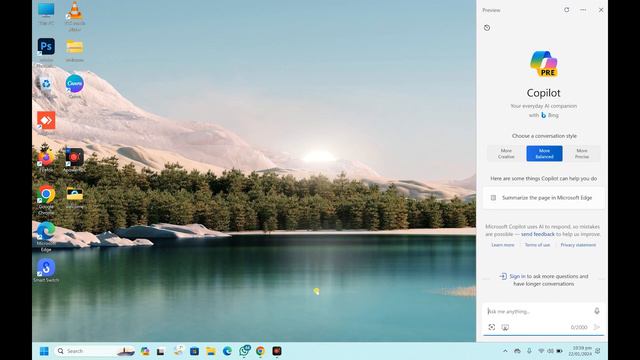The image size is (640, 360).
Task: Select Adobe Photoshop desktop shortcut
Action: (46, 51)
